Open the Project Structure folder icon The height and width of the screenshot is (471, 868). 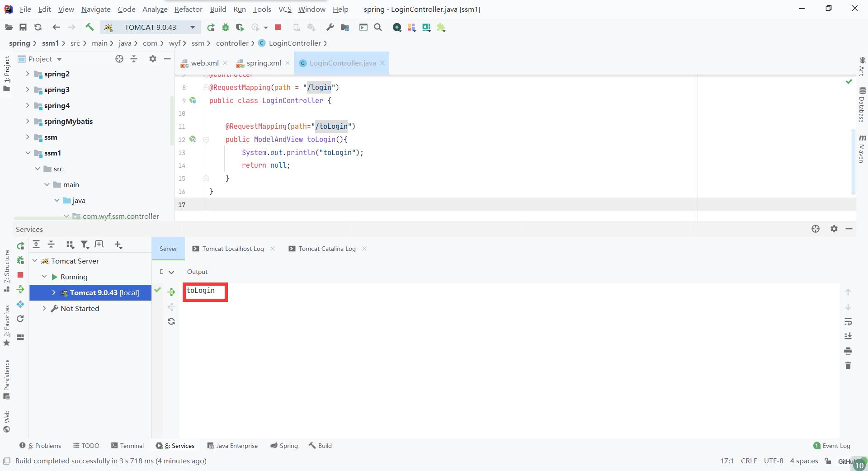point(345,28)
